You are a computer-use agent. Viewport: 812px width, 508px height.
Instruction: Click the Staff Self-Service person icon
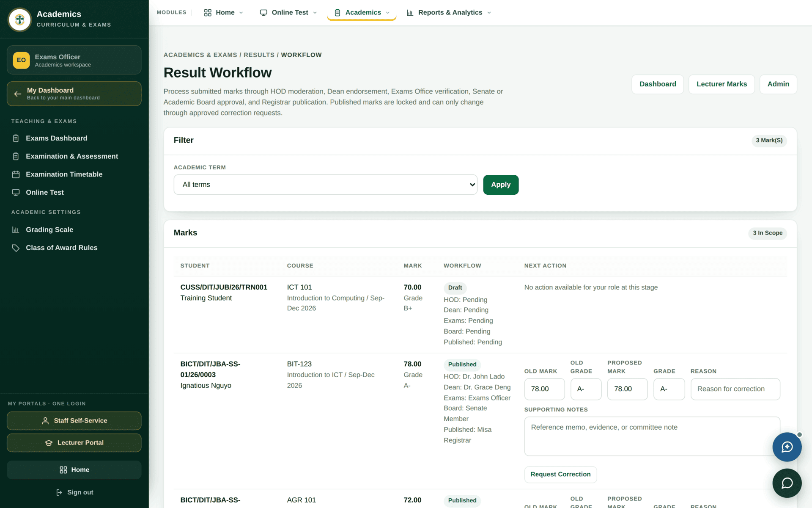[x=45, y=421]
